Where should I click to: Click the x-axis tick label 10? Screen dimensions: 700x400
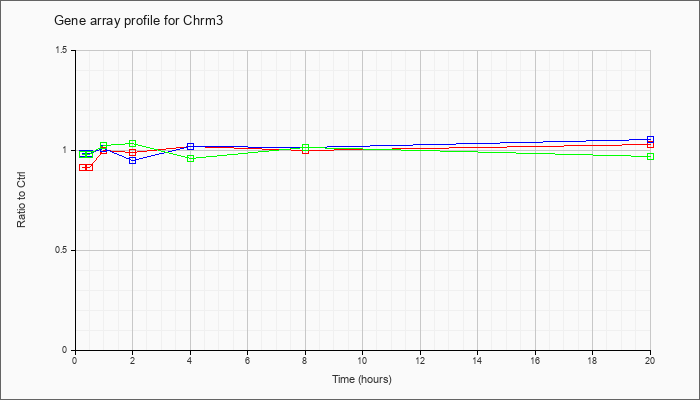coord(362,361)
